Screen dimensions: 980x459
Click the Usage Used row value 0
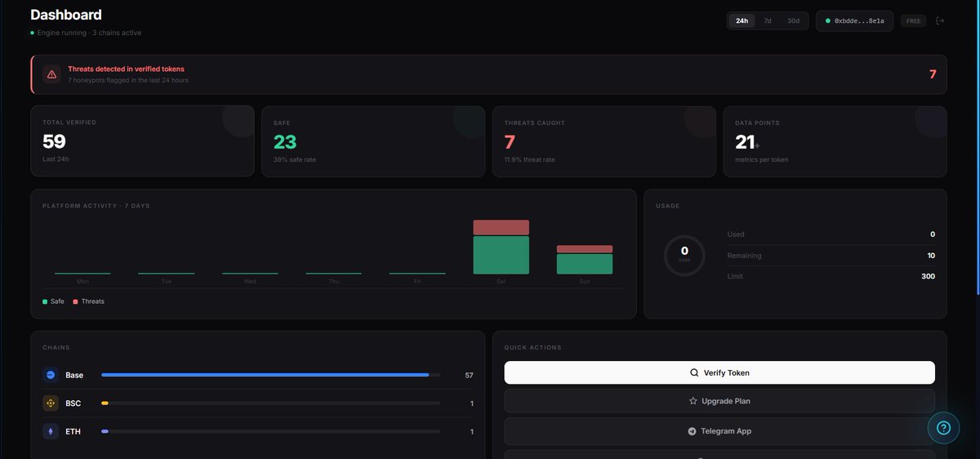point(933,234)
